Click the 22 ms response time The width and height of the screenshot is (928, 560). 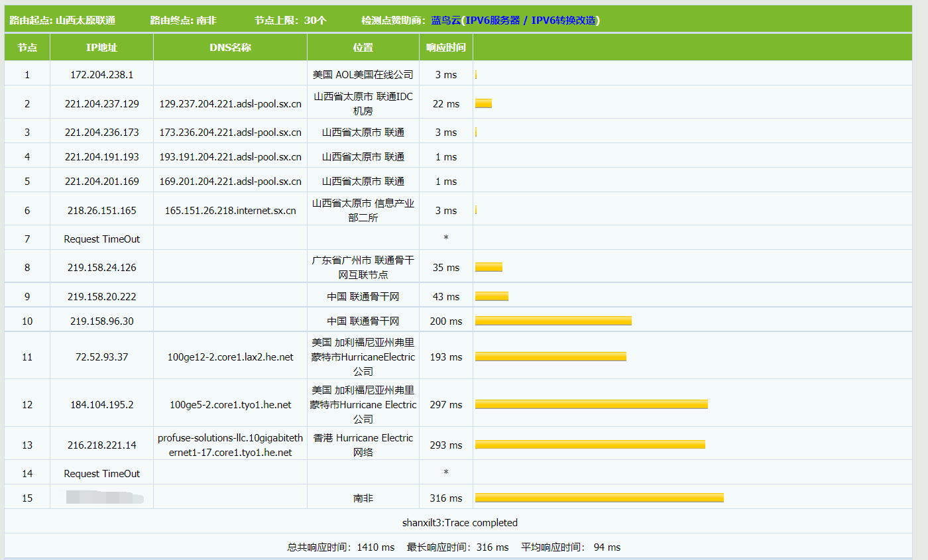446,104
